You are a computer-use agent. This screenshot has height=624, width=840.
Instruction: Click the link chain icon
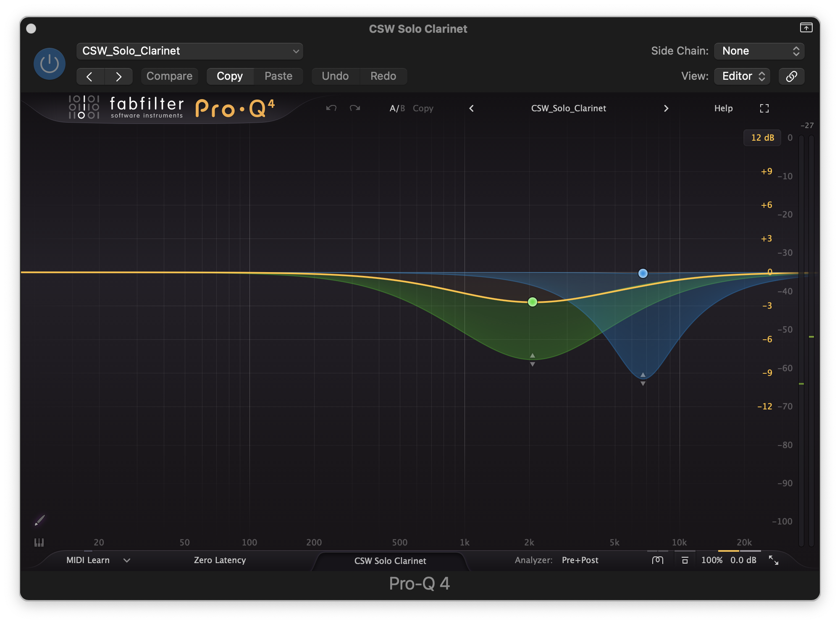click(791, 76)
